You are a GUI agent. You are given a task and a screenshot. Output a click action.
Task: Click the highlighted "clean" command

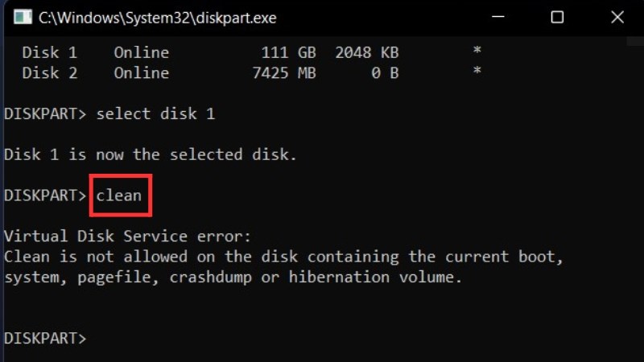point(119,195)
